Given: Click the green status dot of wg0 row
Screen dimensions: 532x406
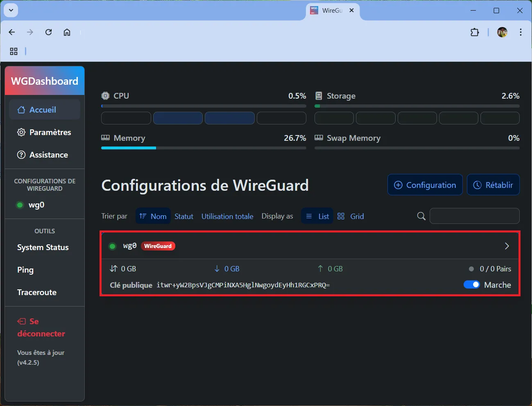Looking at the screenshot, I should click(x=112, y=246).
